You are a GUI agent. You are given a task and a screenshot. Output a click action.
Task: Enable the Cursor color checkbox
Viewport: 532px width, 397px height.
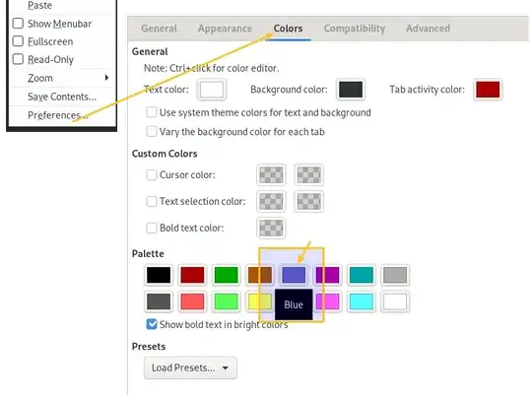[x=152, y=175]
